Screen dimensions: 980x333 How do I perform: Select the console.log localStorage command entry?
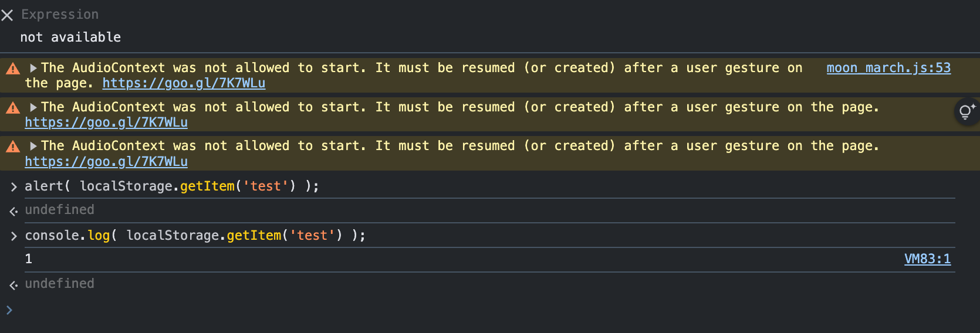coord(195,236)
